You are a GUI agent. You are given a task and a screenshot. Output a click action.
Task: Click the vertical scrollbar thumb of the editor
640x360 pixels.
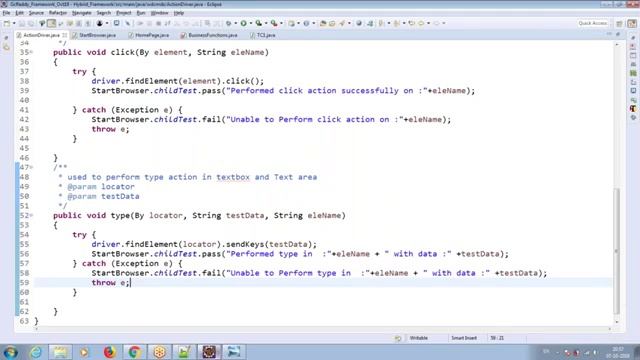[x=617, y=251]
